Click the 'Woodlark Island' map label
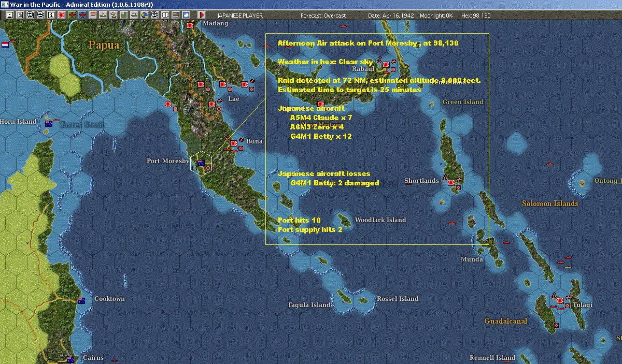 [380, 220]
